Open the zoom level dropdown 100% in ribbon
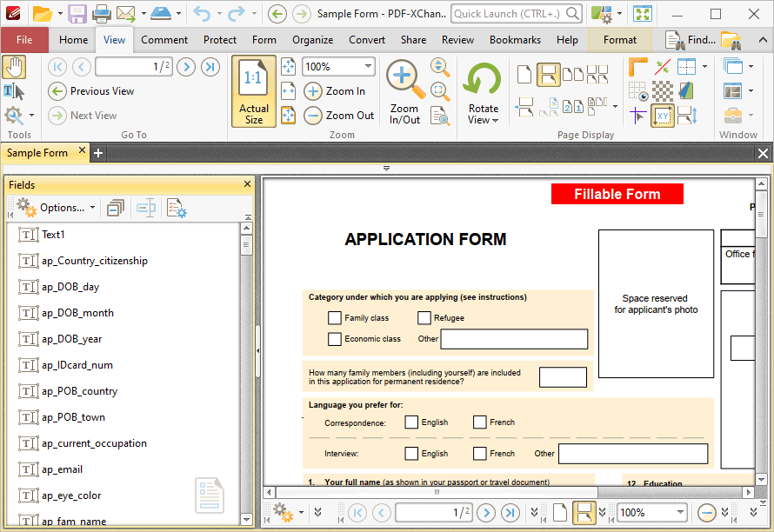The width and height of the screenshot is (774, 532). point(368,67)
